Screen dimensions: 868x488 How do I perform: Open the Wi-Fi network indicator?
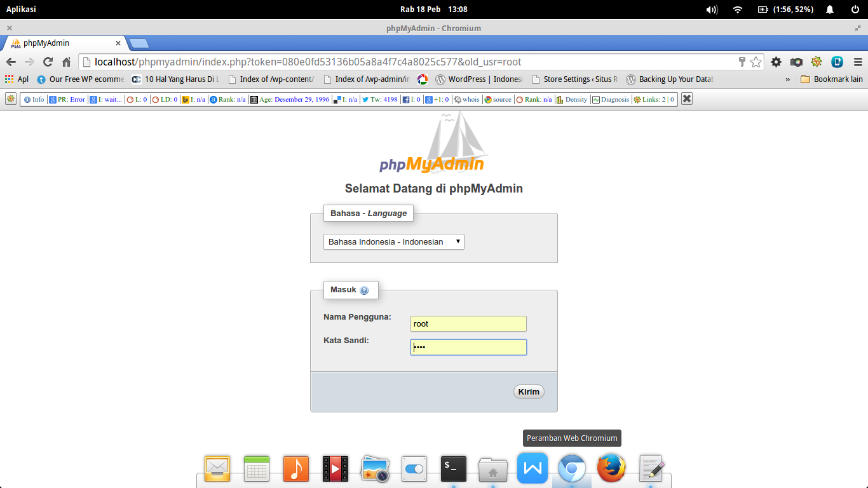(x=738, y=10)
